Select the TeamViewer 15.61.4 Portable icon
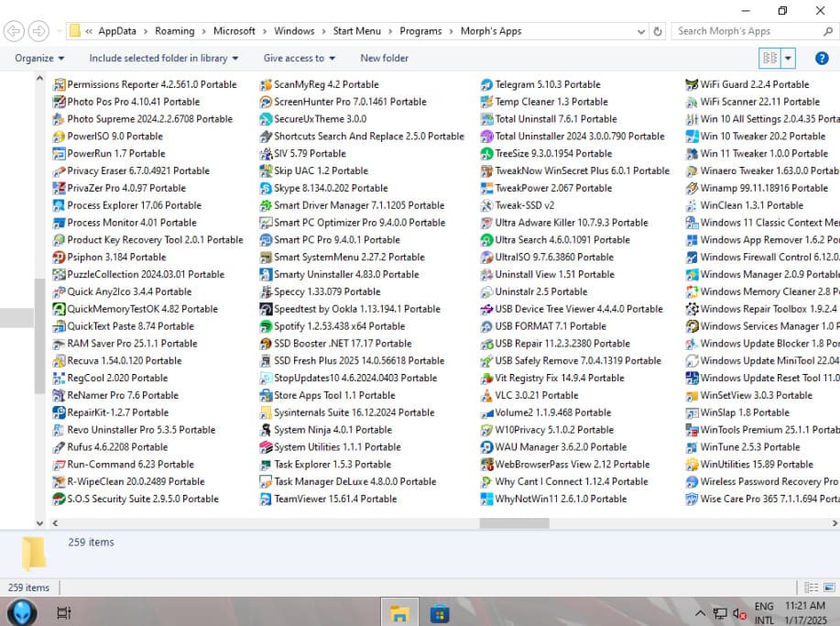This screenshot has height=626, width=840. 266,499
